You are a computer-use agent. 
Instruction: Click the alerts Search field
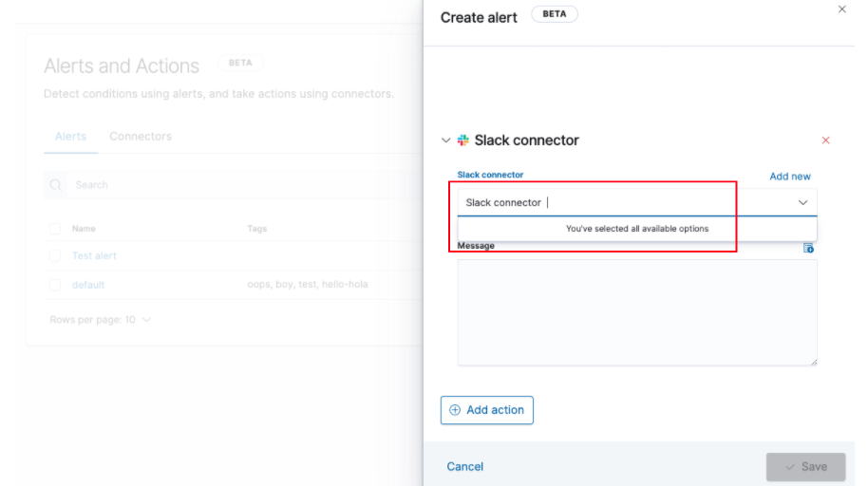click(x=243, y=185)
